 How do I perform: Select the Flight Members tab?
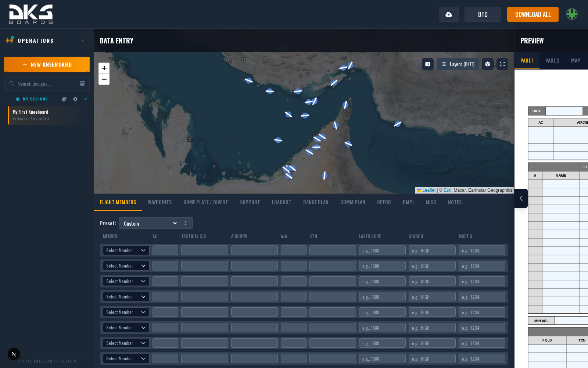(x=118, y=202)
